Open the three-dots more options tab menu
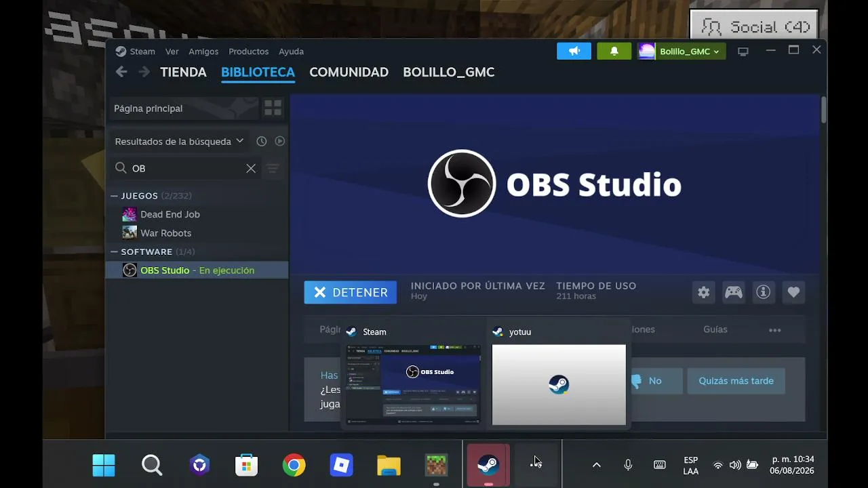The height and width of the screenshot is (488, 868). point(775,330)
